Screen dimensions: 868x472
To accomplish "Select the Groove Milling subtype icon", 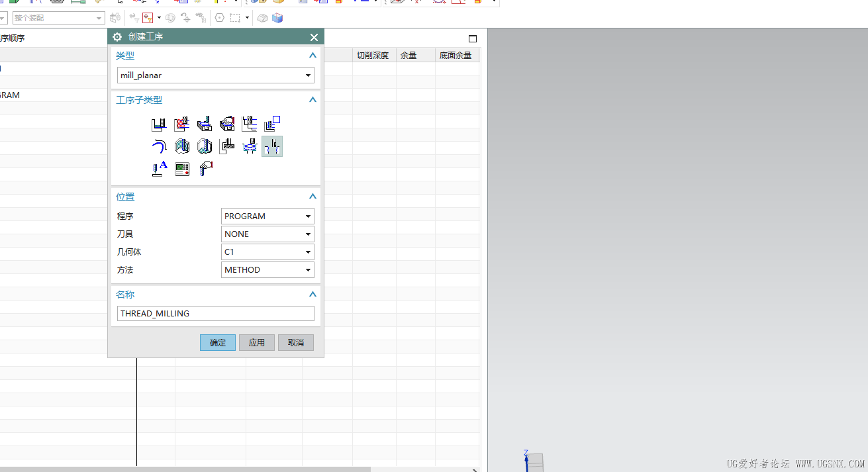I will click(227, 146).
